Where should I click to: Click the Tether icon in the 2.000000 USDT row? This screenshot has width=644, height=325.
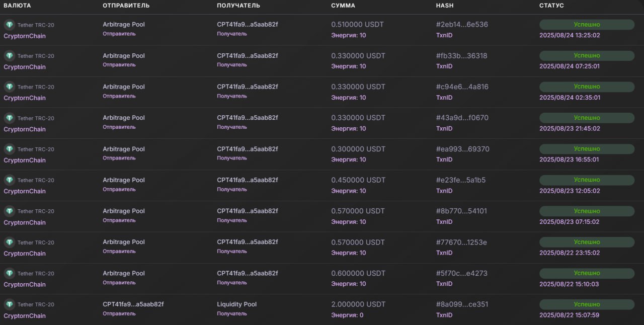coord(10,304)
